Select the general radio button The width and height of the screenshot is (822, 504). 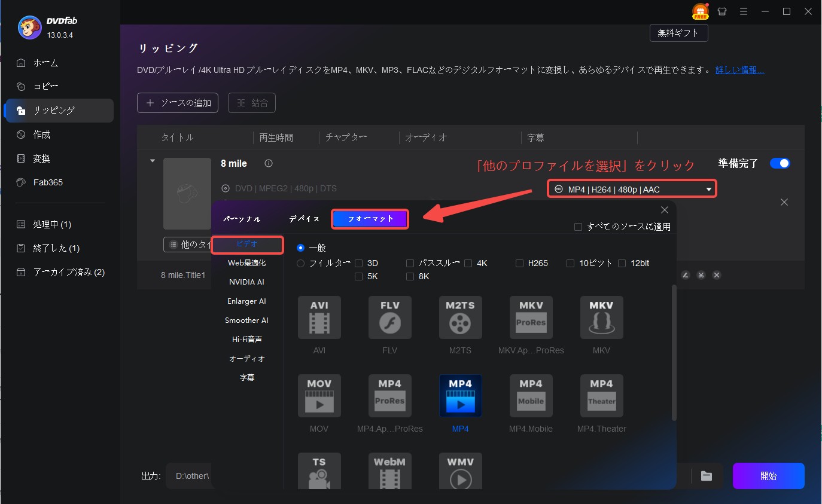tap(301, 248)
